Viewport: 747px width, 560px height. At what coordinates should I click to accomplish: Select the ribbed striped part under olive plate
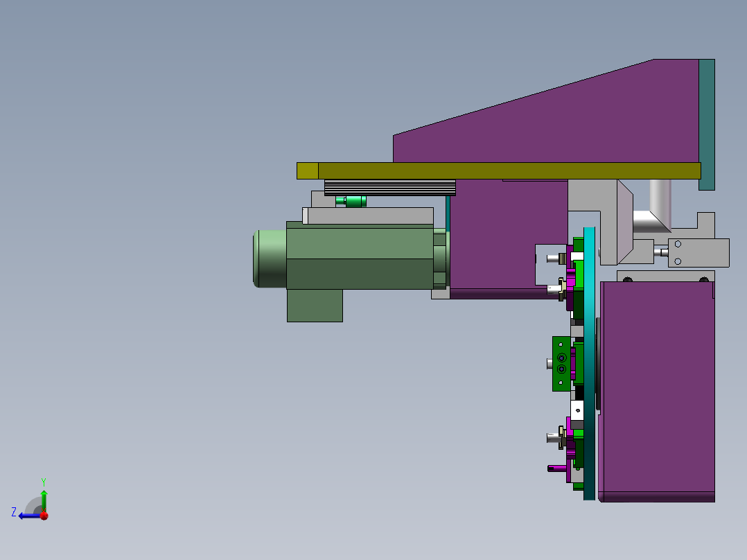click(389, 187)
